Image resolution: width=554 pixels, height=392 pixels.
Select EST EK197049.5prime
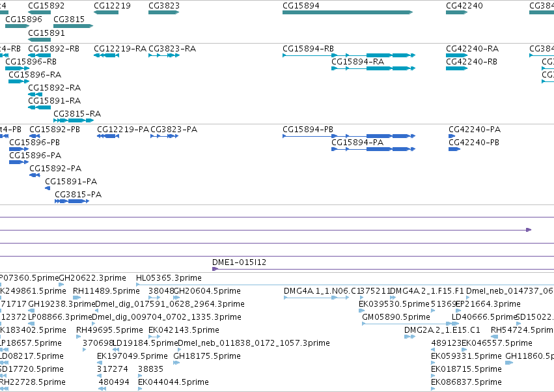click(x=133, y=356)
